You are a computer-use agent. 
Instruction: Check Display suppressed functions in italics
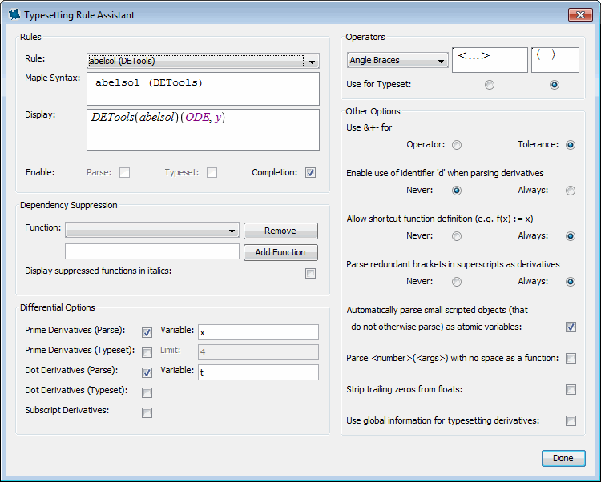pyautogui.click(x=310, y=273)
